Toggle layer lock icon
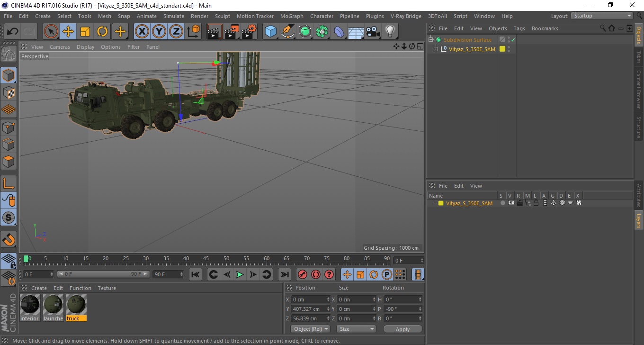Viewport: 644px width, 345px height. tap(536, 203)
